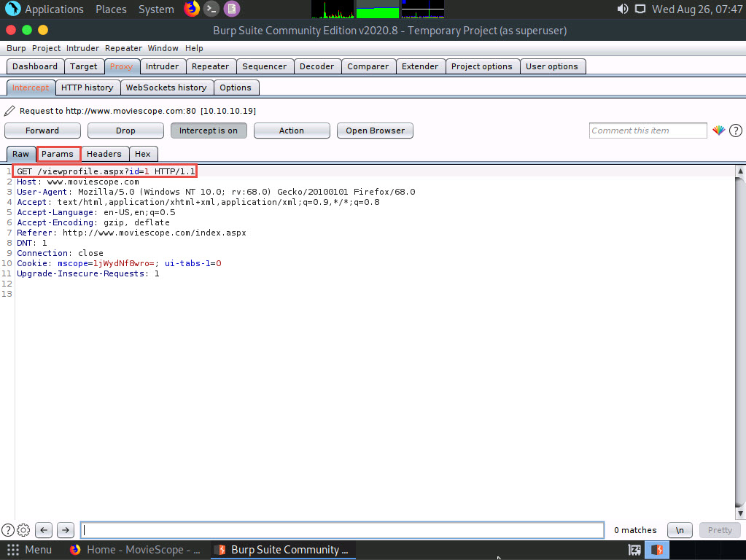This screenshot has height=560, width=746.
Task: Switch to the HTTP history tab
Action: tap(87, 87)
